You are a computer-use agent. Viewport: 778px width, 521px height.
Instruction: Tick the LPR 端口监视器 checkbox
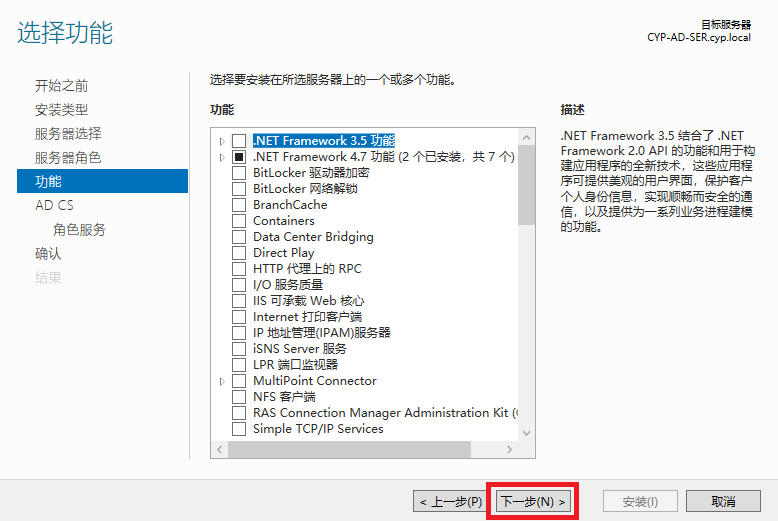point(239,365)
